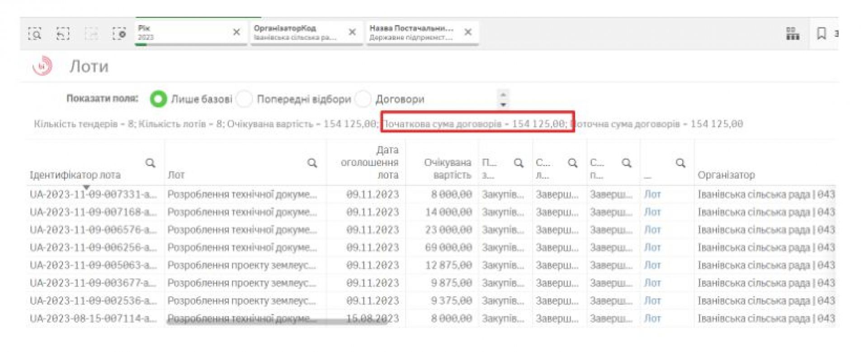Select the Попередні відбори radio option
Viewport: 868px width, 352px height.
(x=245, y=99)
